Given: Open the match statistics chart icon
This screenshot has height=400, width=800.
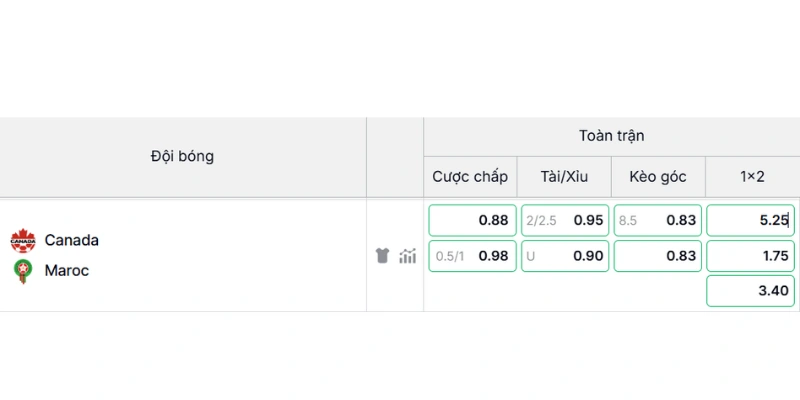Looking at the screenshot, I should (x=408, y=255).
